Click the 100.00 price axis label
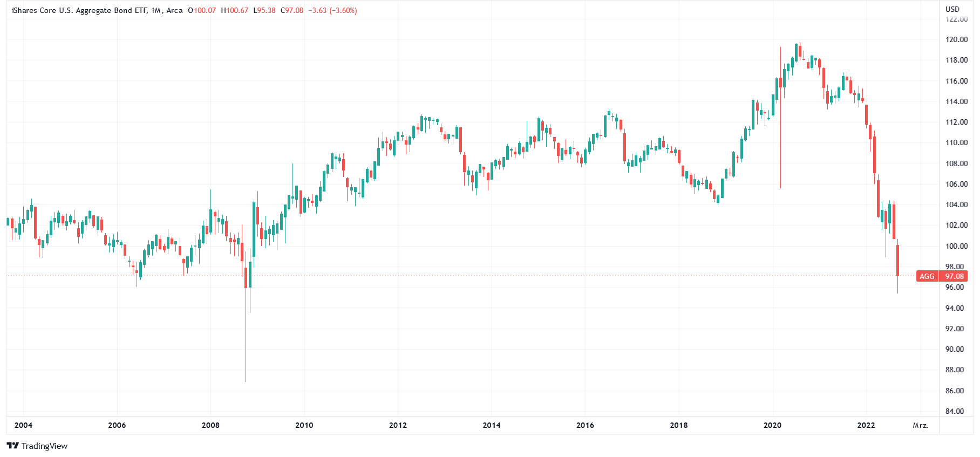 957,246
